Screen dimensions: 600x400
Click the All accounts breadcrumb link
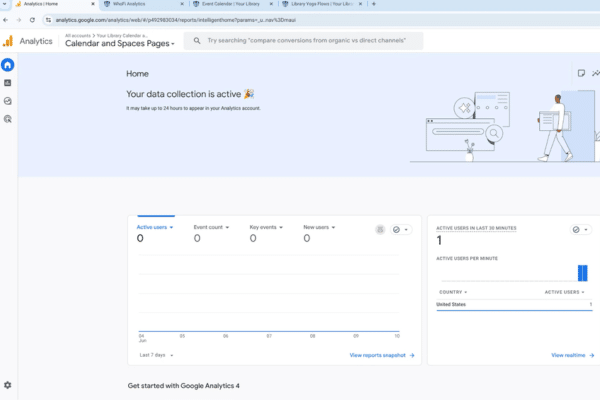pos(78,36)
